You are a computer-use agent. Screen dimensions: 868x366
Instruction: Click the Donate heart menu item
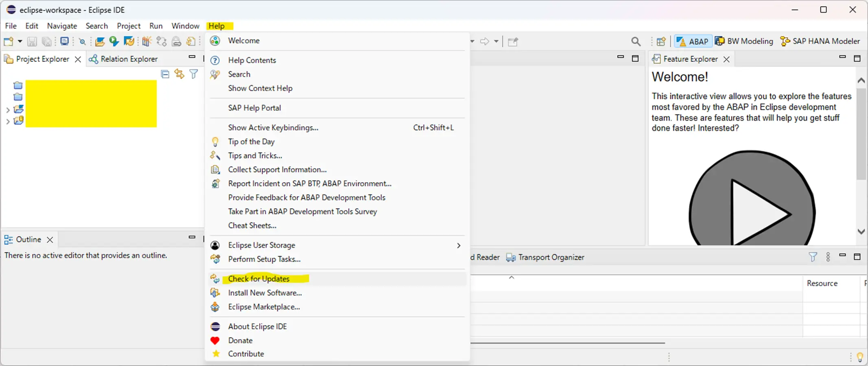pos(338,340)
